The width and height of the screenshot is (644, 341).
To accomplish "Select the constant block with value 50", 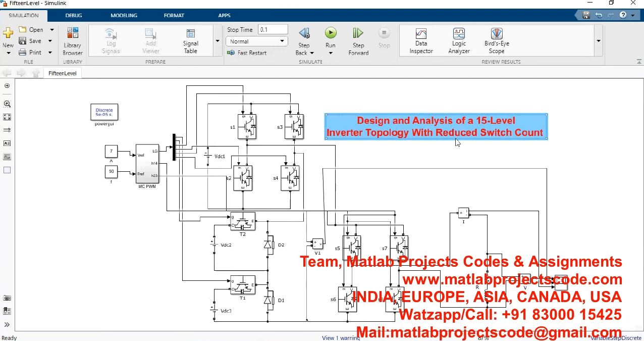I will tap(111, 172).
